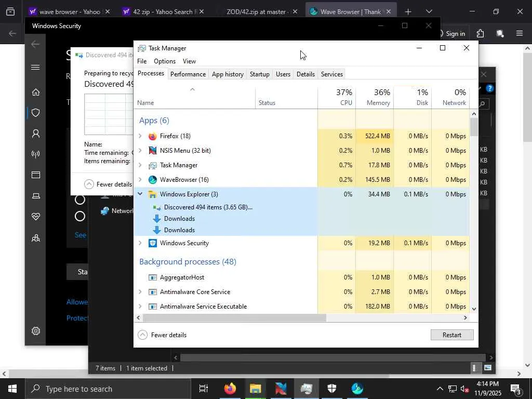Click Firefox icon in Task Manager list
532x399 pixels.
click(x=153, y=136)
